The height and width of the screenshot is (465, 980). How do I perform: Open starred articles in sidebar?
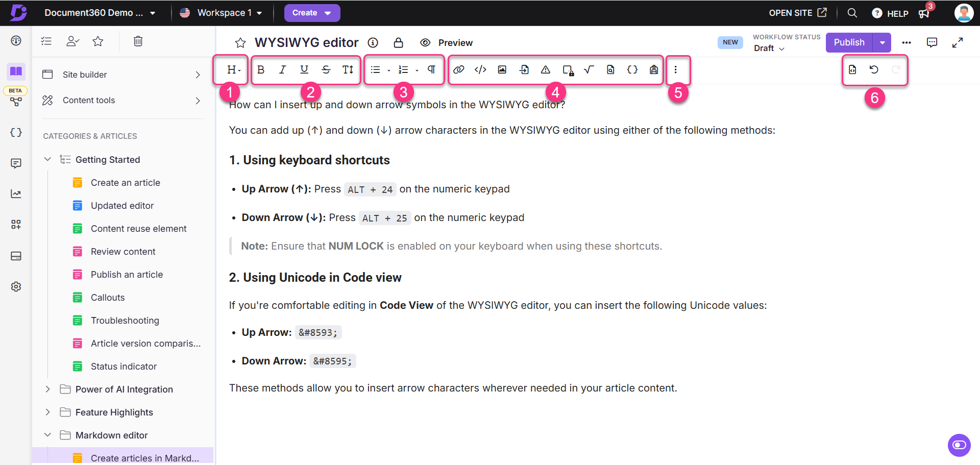98,41
